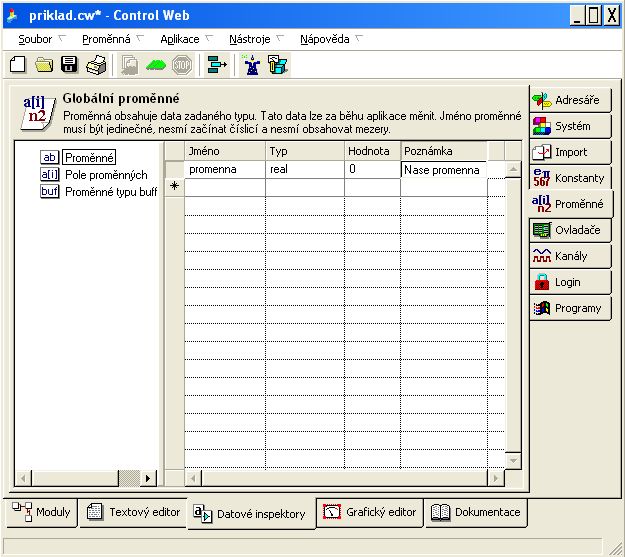This screenshot has height=557, width=625.
Task: Select the value cell containing 0
Action: 372,169
